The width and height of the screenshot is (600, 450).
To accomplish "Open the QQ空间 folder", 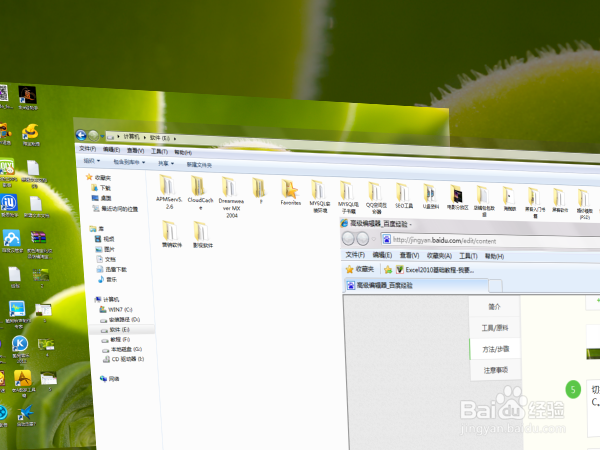I will tap(376, 197).
